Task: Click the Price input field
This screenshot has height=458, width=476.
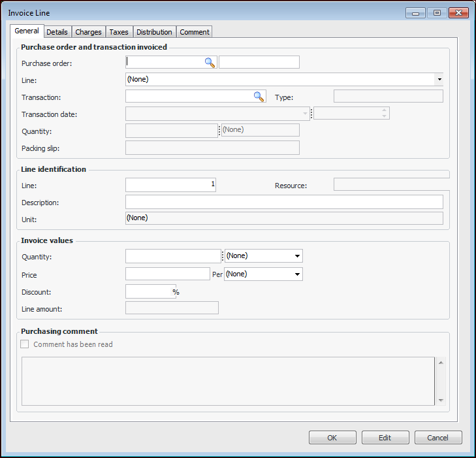Action: (167, 274)
